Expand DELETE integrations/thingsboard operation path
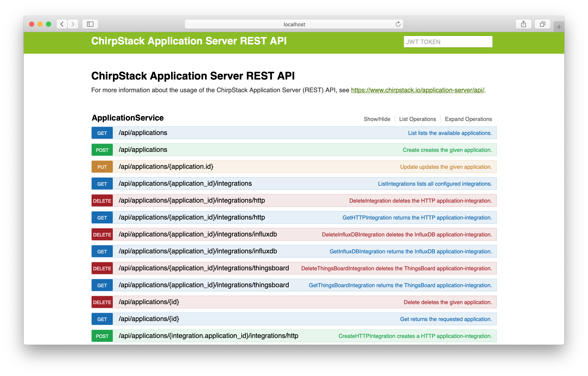This screenshot has height=376, width=588. coord(204,268)
